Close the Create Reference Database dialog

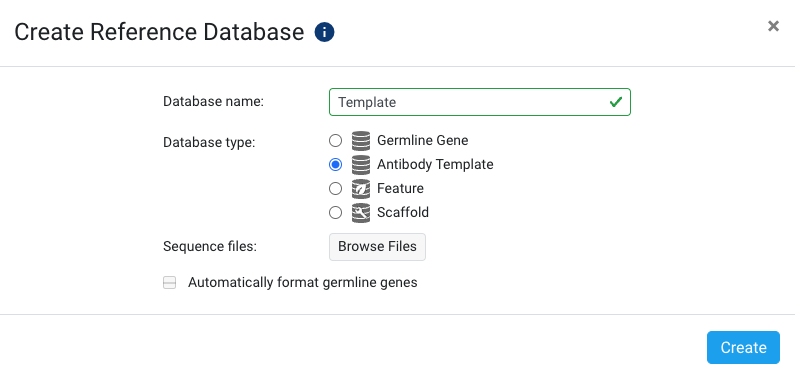[x=773, y=26]
